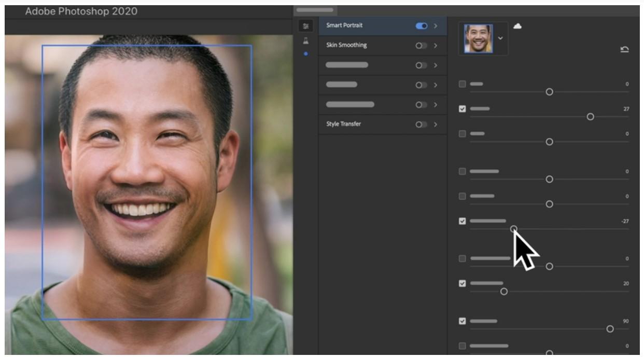Expand the Style Transfer chevron
Viewport: 644px width, 357px height.
(x=436, y=125)
